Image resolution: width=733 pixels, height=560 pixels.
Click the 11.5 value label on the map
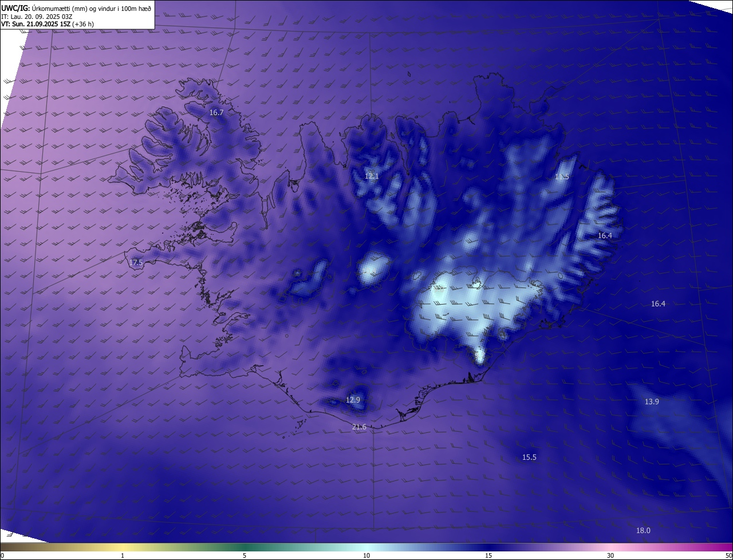click(562, 177)
